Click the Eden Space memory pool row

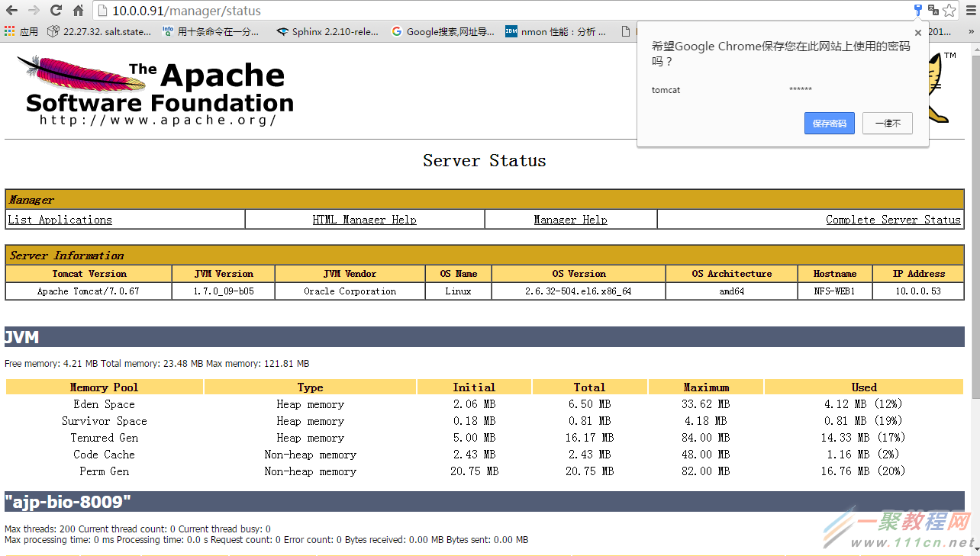485,404
